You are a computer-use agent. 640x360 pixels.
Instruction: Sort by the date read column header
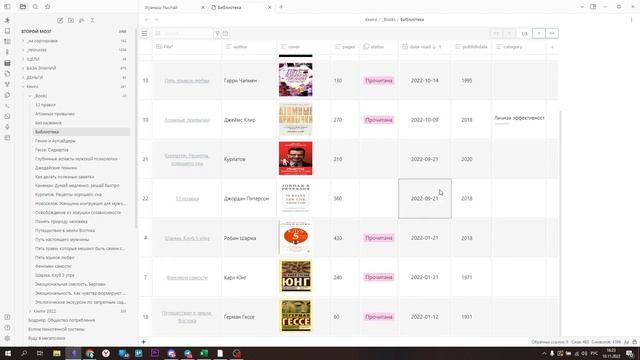point(424,47)
